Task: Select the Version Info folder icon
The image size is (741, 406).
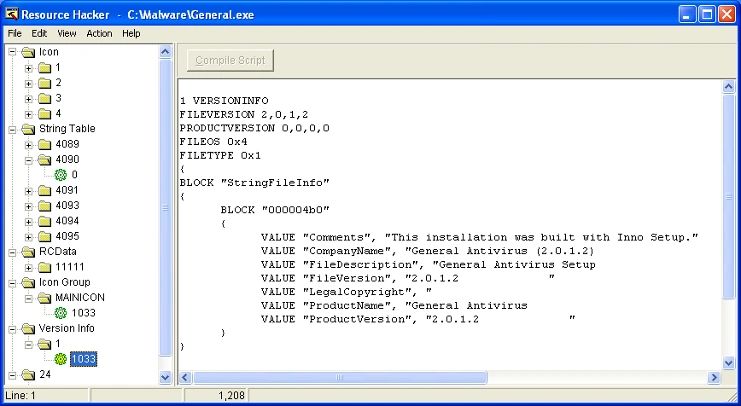Action: (28, 328)
